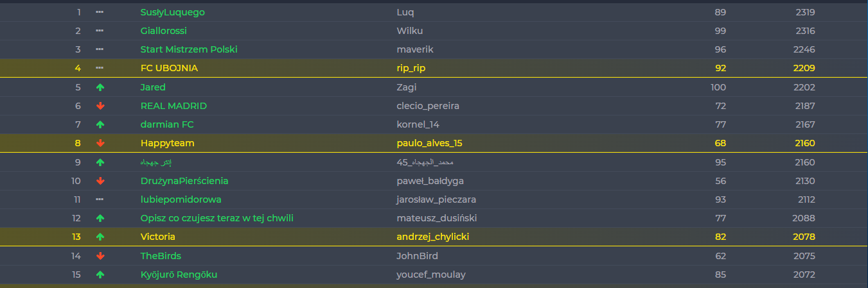The height and width of the screenshot is (288, 868).
Task: Click the red down arrow beside TheBirds
Action: (100, 256)
